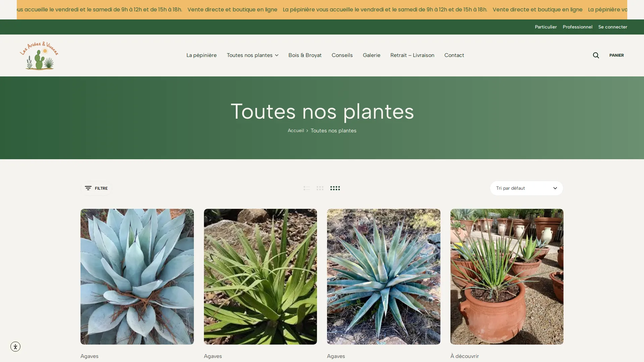Image resolution: width=644 pixels, height=362 pixels.
Task: Open the Contact page
Action: point(454,55)
